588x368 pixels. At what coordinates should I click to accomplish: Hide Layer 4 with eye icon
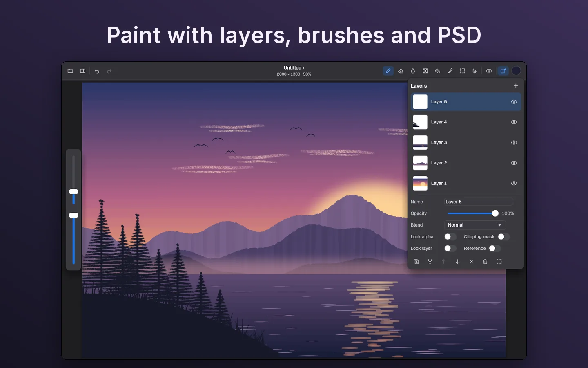[514, 122]
